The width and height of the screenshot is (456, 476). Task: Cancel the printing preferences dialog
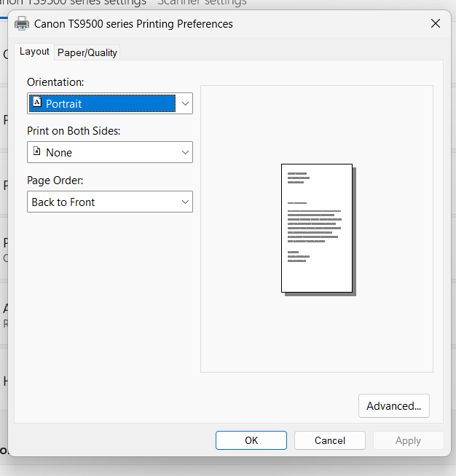point(330,440)
